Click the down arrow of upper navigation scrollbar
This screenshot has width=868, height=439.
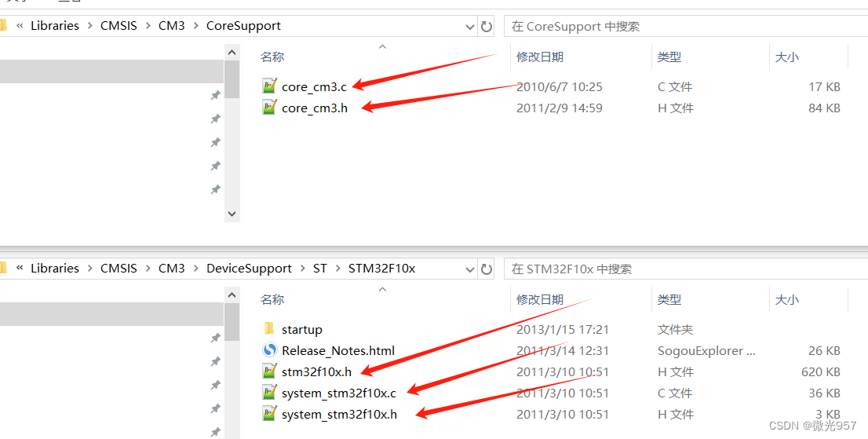232,214
